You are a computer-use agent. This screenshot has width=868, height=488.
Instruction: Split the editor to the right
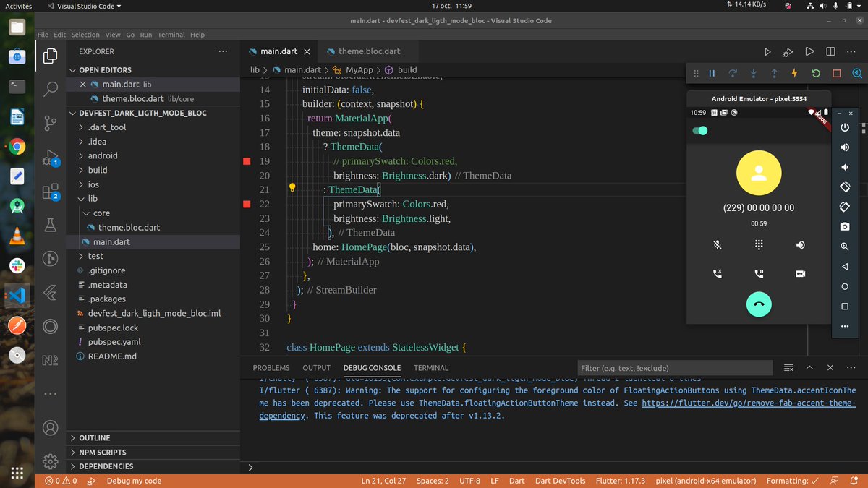[831, 52]
